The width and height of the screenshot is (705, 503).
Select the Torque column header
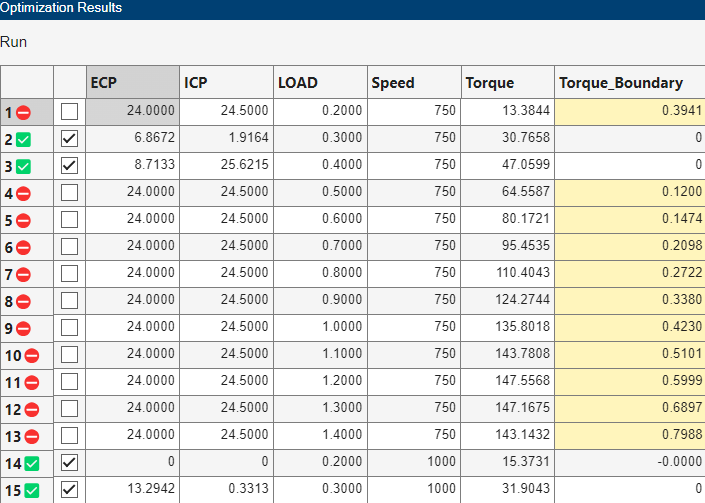click(x=508, y=82)
